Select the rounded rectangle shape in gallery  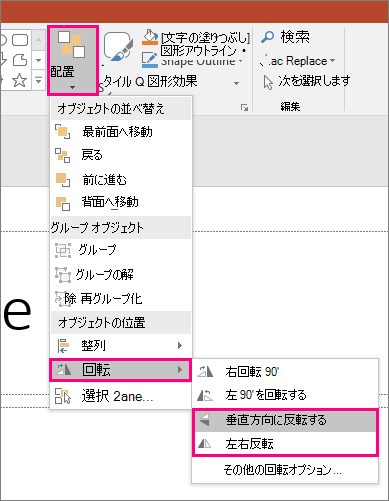click(x=20, y=40)
